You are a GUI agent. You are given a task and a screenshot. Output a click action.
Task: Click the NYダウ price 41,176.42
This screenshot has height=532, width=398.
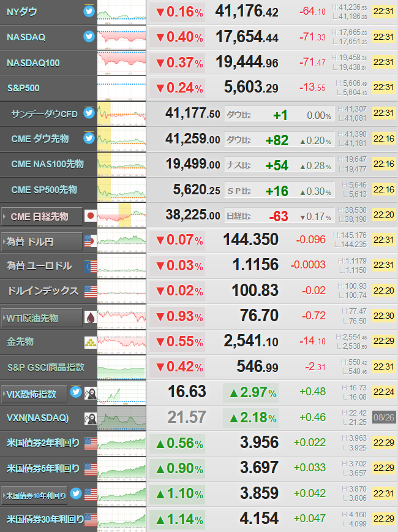tap(247, 11)
